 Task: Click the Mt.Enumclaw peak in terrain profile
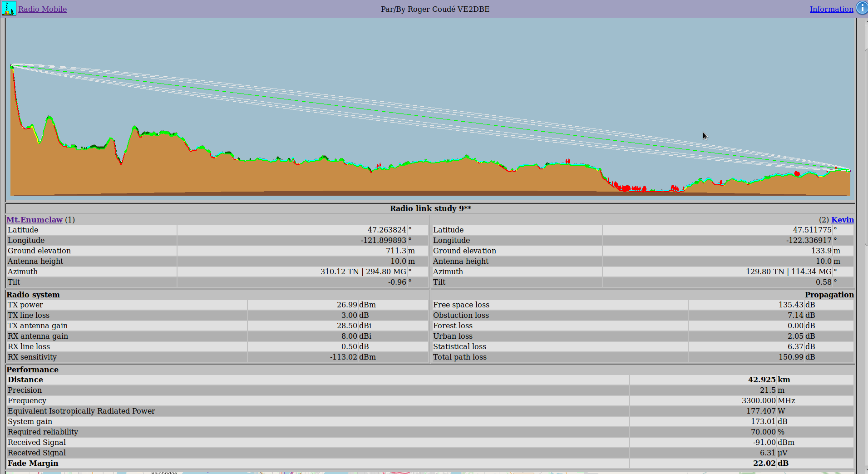(x=12, y=67)
